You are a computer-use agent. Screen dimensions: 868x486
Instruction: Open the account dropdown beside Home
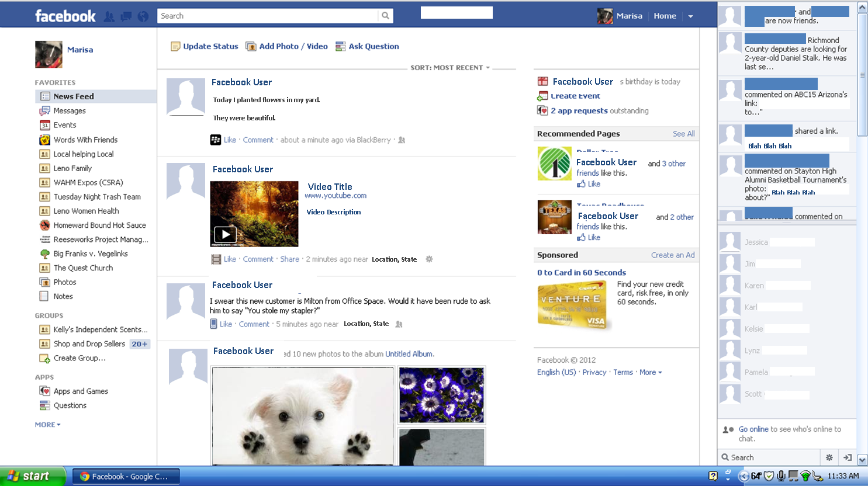tap(691, 16)
